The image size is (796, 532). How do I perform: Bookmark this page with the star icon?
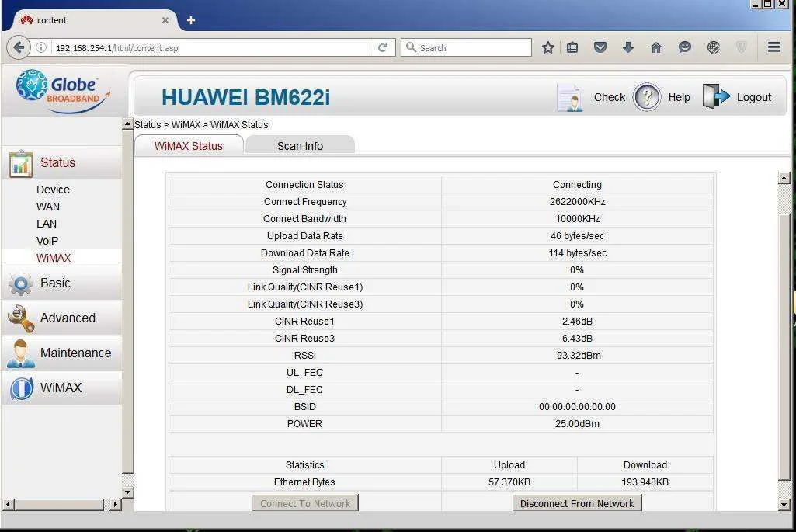(547, 47)
